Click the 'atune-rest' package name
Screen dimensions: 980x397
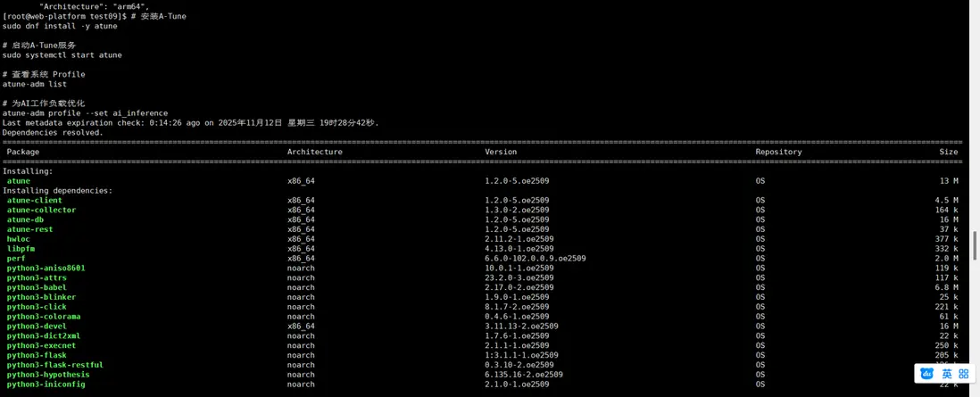point(30,229)
